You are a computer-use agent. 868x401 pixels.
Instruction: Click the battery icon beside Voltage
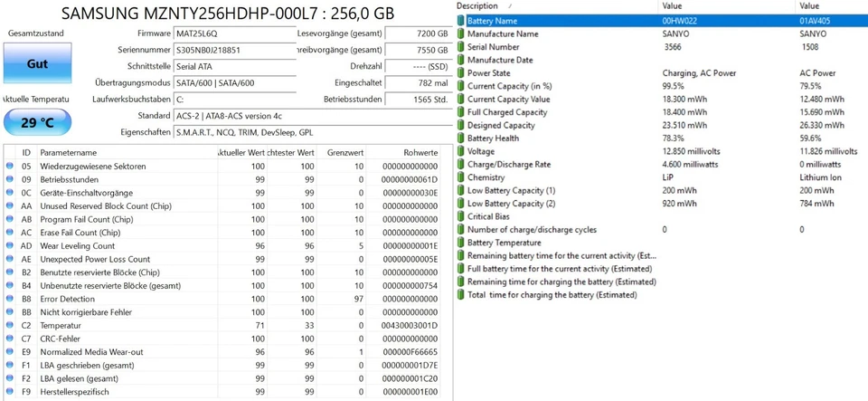[460, 151]
